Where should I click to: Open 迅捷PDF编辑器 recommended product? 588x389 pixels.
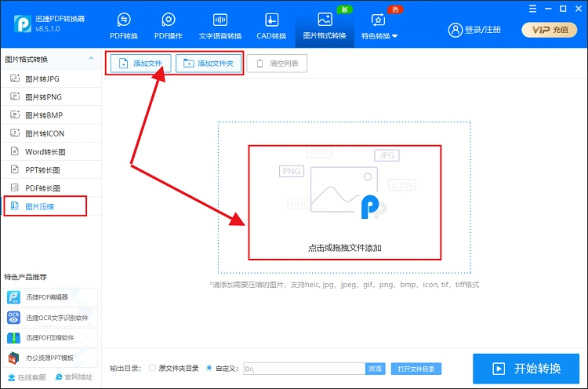pos(51,297)
